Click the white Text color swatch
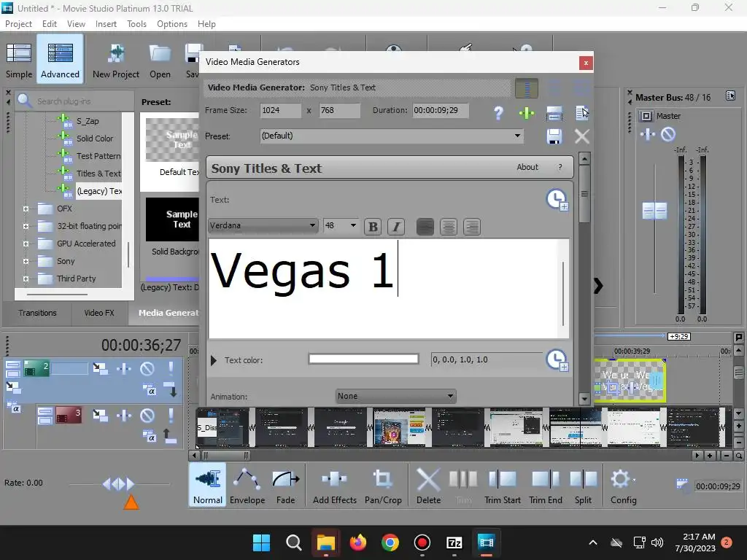This screenshot has width=747, height=560. 363,359
